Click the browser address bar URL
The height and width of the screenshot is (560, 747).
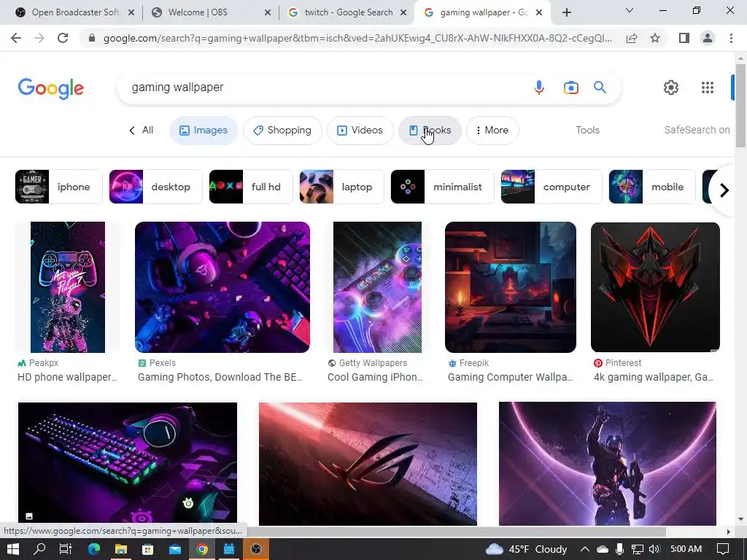pos(357,38)
